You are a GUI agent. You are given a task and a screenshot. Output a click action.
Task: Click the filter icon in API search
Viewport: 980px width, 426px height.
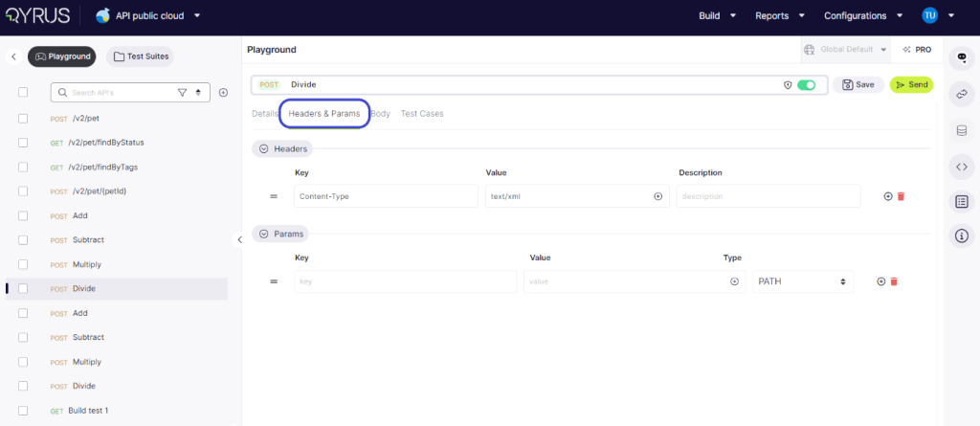pos(182,93)
